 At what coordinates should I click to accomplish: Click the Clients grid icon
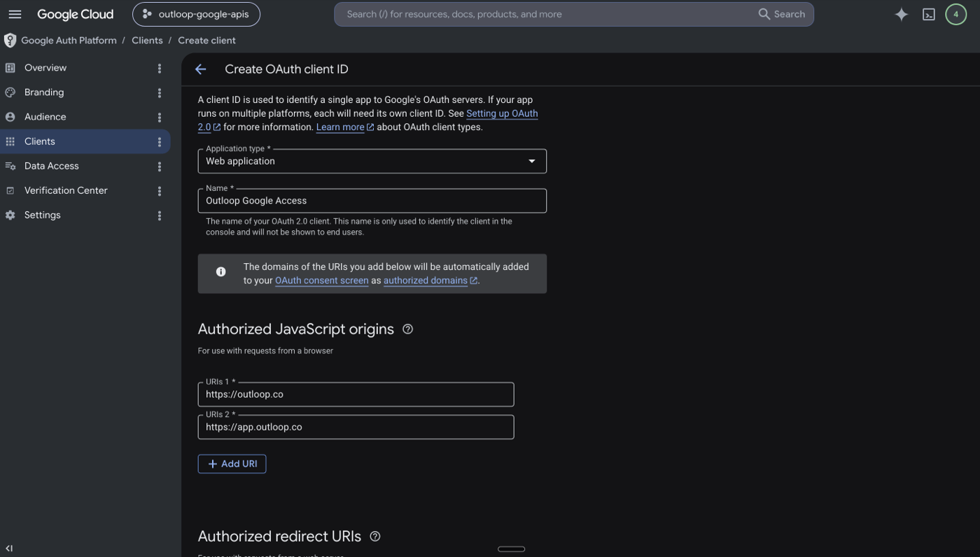tap(10, 141)
